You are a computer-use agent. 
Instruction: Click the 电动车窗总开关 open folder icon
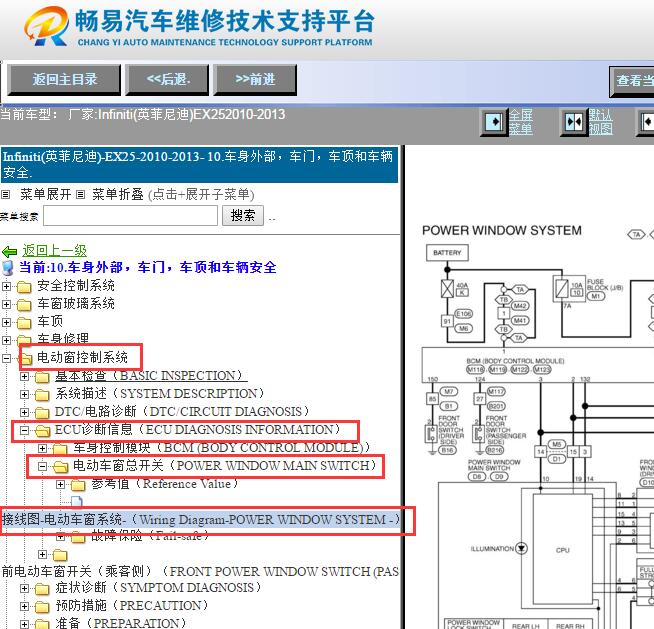(61, 467)
